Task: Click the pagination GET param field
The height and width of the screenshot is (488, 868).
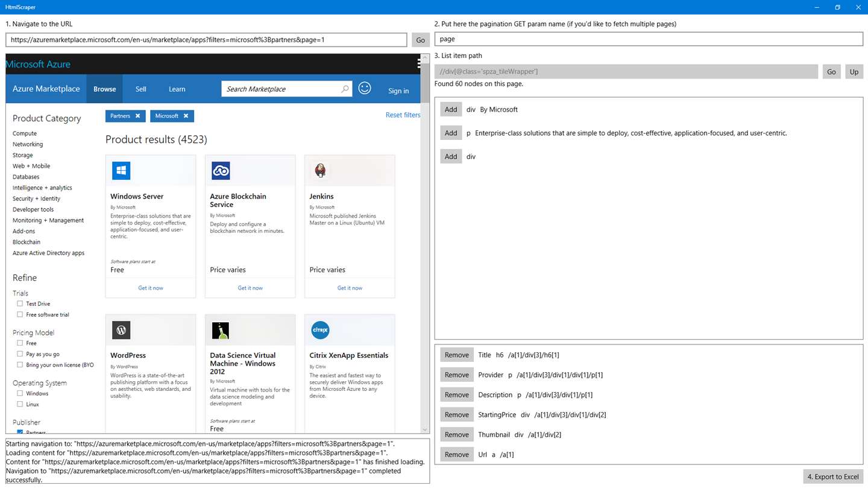Action: tap(649, 39)
